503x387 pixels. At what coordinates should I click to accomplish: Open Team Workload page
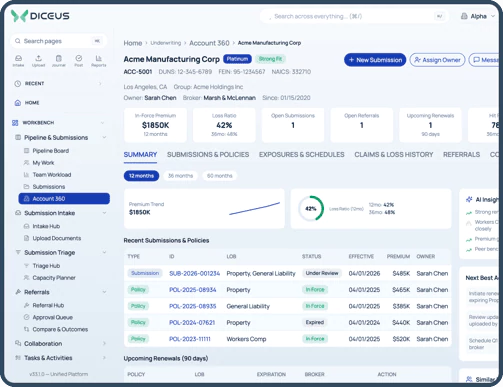tap(52, 175)
